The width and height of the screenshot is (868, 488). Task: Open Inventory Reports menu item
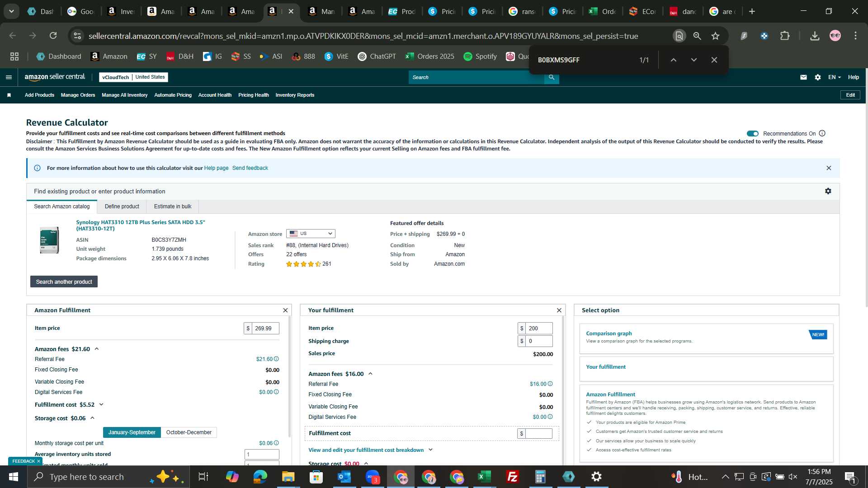point(295,95)
